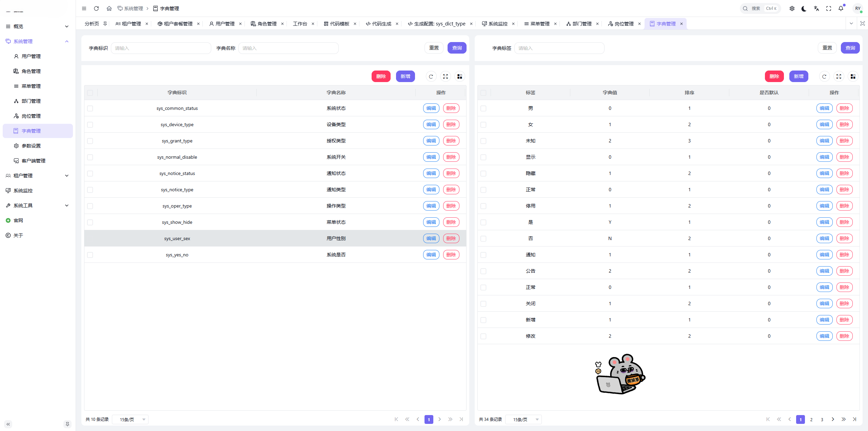Select all rows in dictionary type table
The image size is (868, 431).
point(90,93)
